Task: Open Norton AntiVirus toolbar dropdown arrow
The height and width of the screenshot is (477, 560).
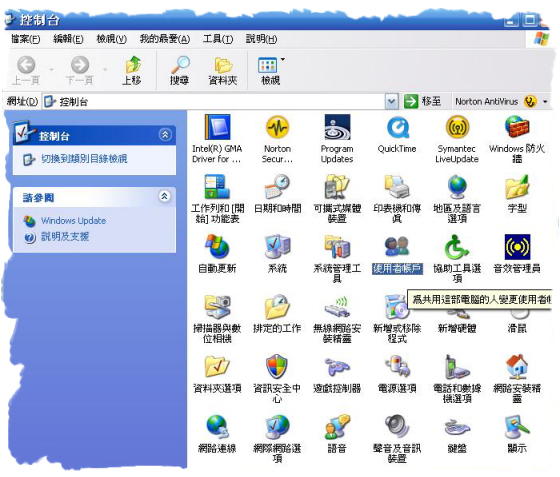Action: click(545, 102)
